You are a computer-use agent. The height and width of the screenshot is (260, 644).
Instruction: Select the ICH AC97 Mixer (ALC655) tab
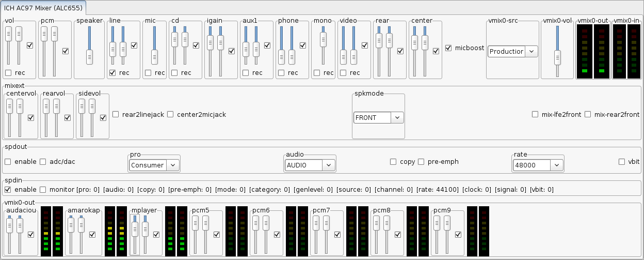click(x=43, y=7)
